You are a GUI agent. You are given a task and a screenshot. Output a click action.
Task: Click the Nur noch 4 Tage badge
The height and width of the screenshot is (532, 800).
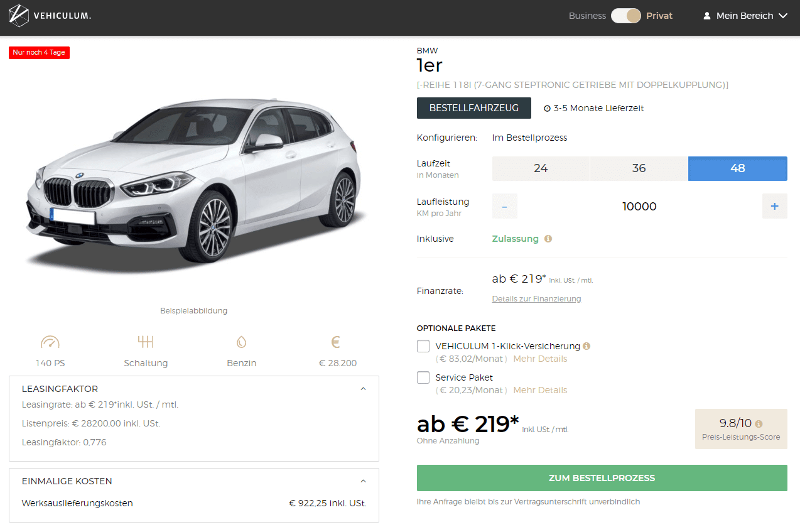pyautogui.click(x=39, y=53)
